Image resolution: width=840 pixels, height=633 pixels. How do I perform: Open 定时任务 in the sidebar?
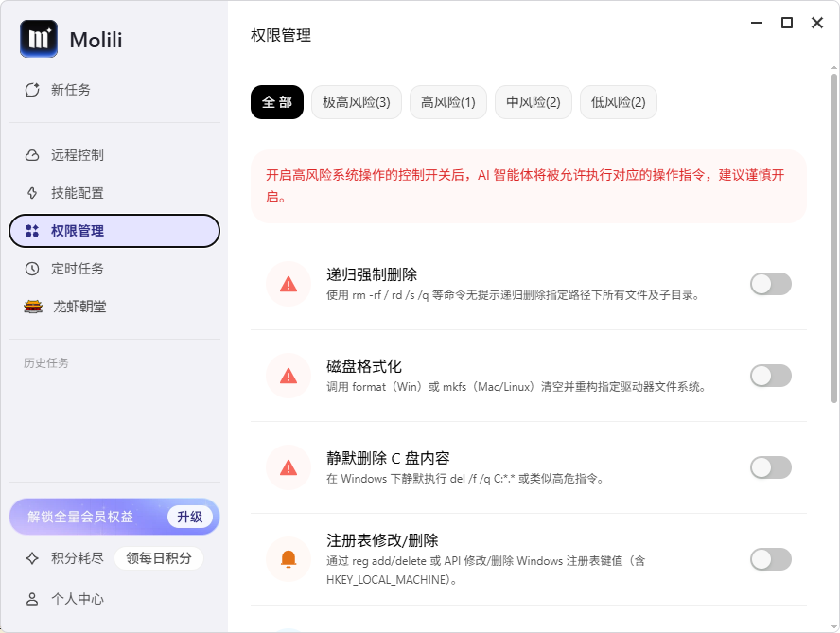coord(114,269)
